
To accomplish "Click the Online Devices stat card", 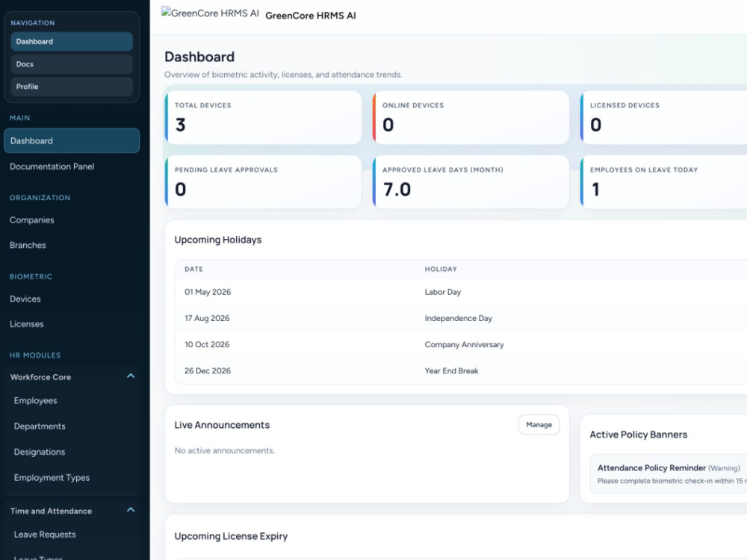I will coord(471,117).
